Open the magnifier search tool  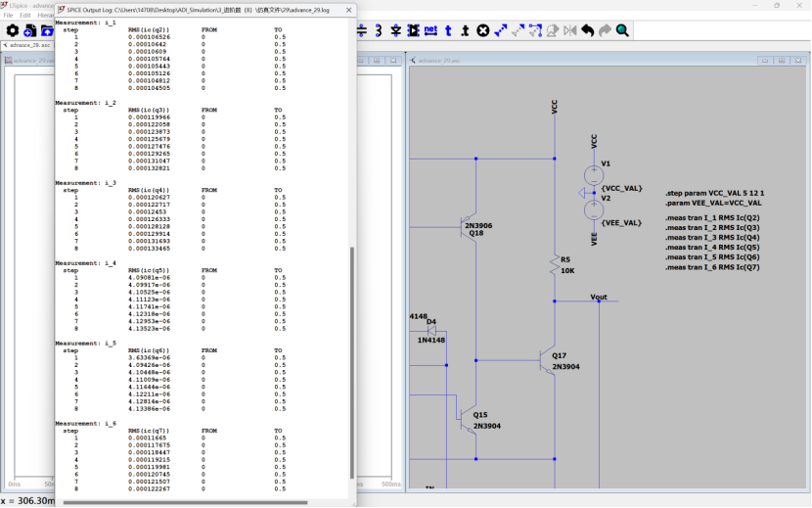(x=622, y=30)
